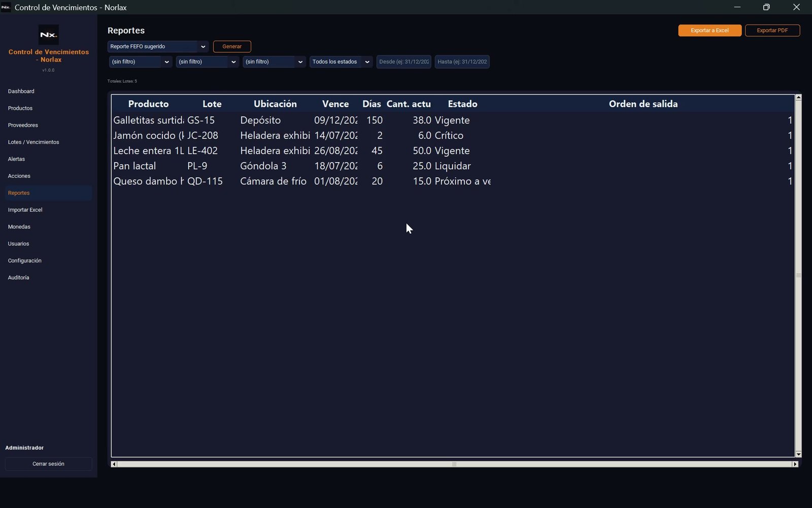Viewport: 812px width, 508px height.
Task: Expand the Reporte FEFO sugerido dropdown
Action: [158, 46]
